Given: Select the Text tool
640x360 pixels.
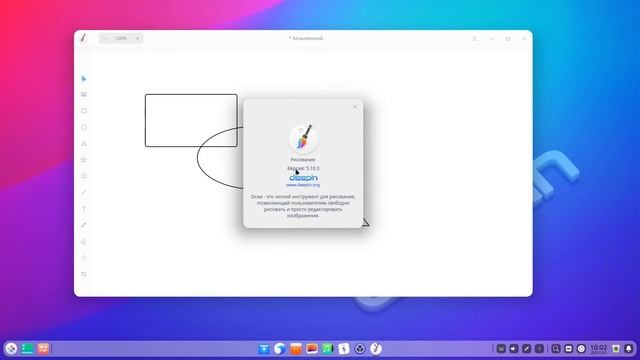Looking at the screenshot, I should (84, 209).
